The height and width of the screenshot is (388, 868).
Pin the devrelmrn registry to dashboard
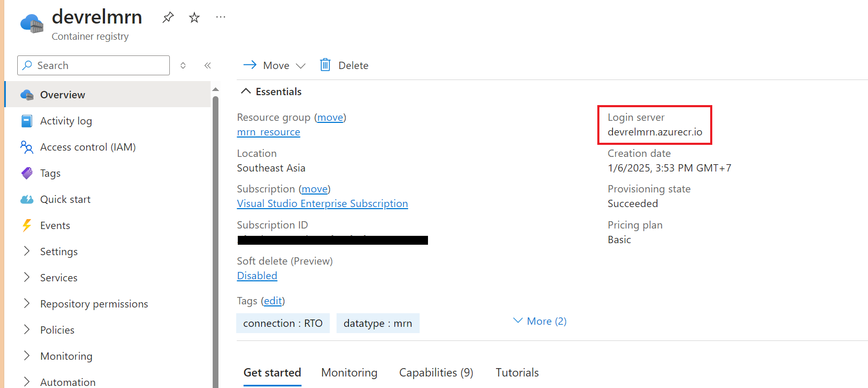click(168, 18)
